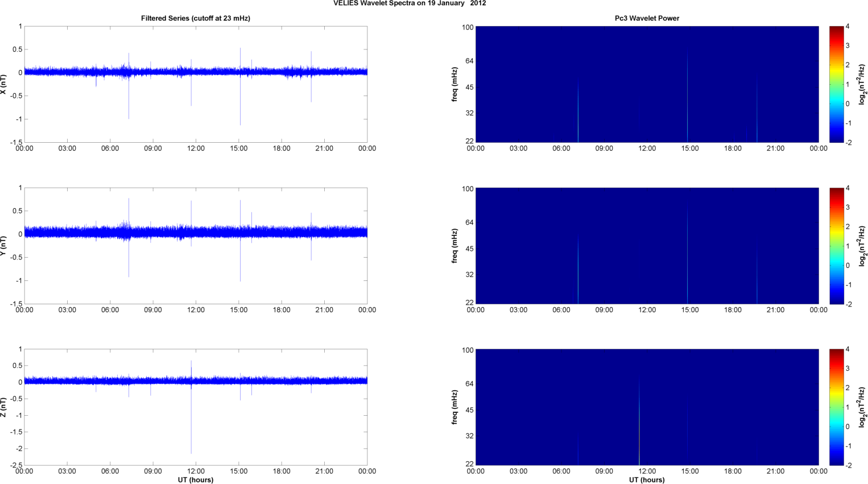The image size is (868, 484).
Task: Click 'freq (mHz)' label of the bottom spectrogram
Action: (x=455, y=407)
